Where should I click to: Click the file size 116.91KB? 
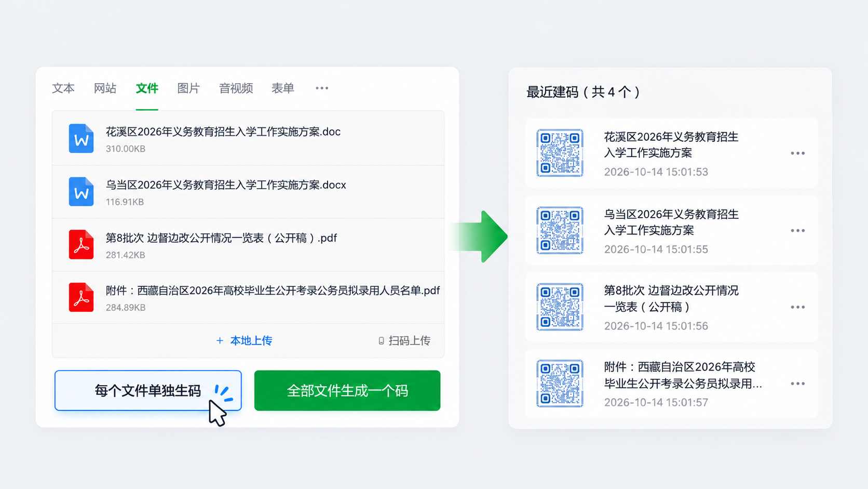125,202
